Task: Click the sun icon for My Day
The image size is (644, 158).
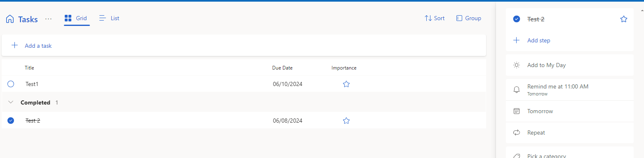Action: point(517,65)
